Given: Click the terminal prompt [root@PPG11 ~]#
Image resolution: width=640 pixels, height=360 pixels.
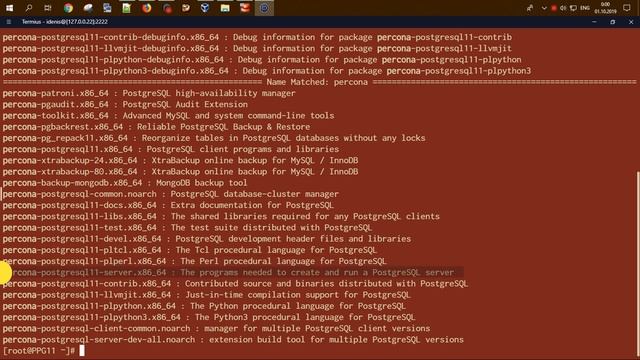Looking at the screenshot, I should (x=39, y=351).
